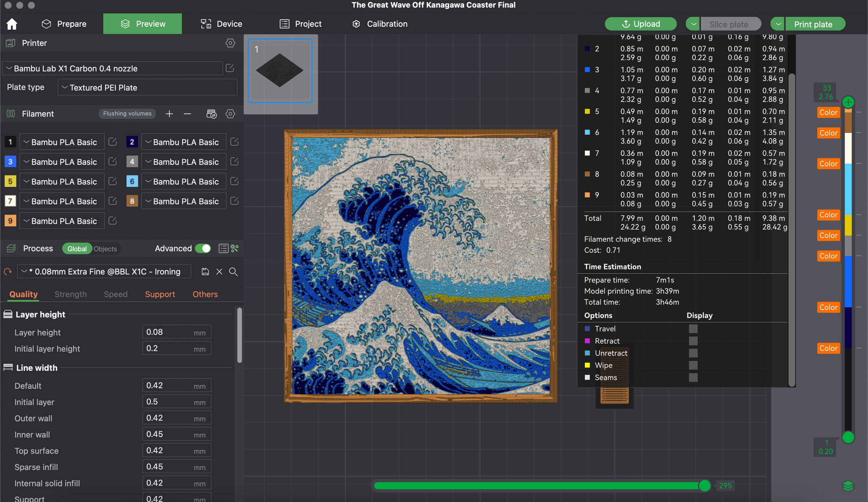This screenshot has height=502, width=868.
Task: Open filament 1 Bambu PLA Basic dropdown
Action: (62, 142)
